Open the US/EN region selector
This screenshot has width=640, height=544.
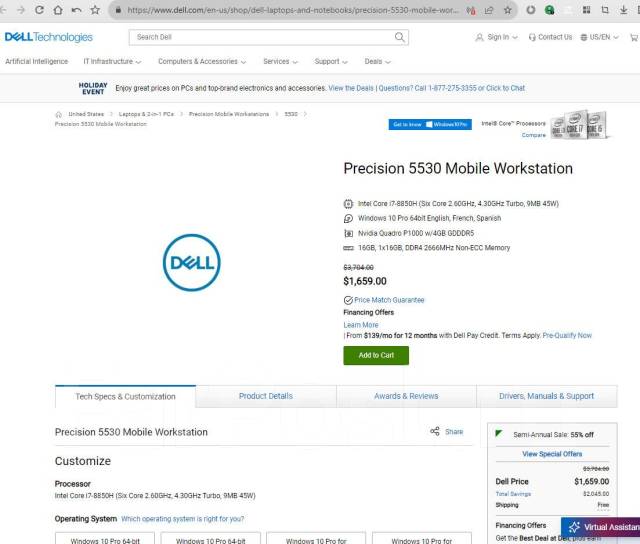pos(600,37)
